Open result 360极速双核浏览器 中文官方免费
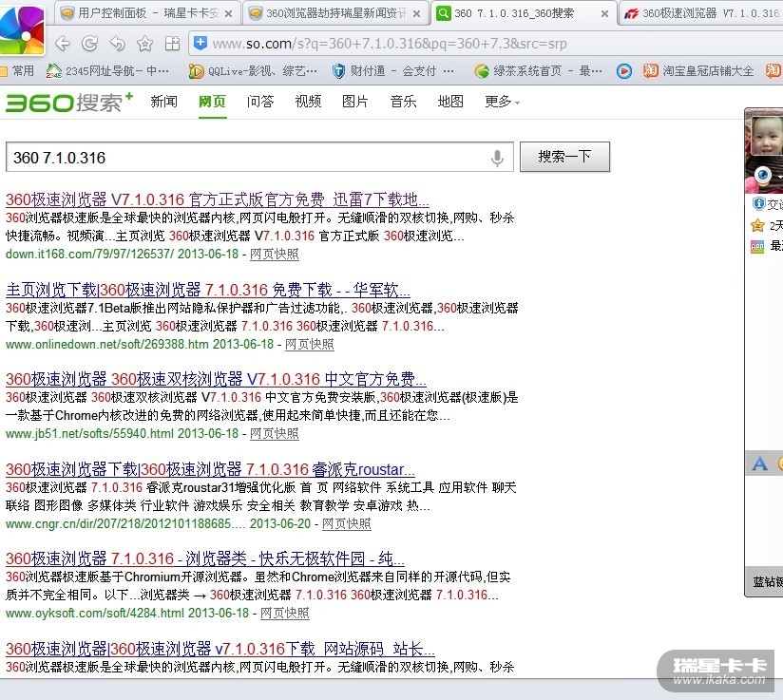This screenshot has width=783, height=700. coord(216,380)
